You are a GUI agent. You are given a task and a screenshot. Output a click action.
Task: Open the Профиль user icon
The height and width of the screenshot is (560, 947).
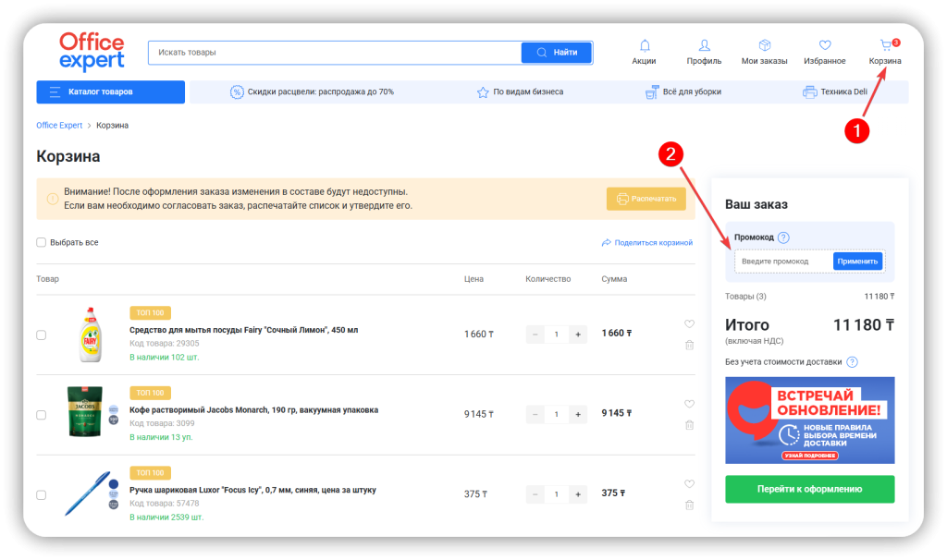coord(704,46)
